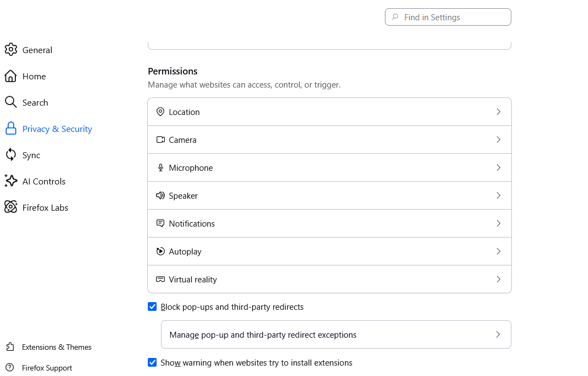Toggle Show warning when websites install extensions
This screenshot has width=588, height=376.
(x=152, y=362)
